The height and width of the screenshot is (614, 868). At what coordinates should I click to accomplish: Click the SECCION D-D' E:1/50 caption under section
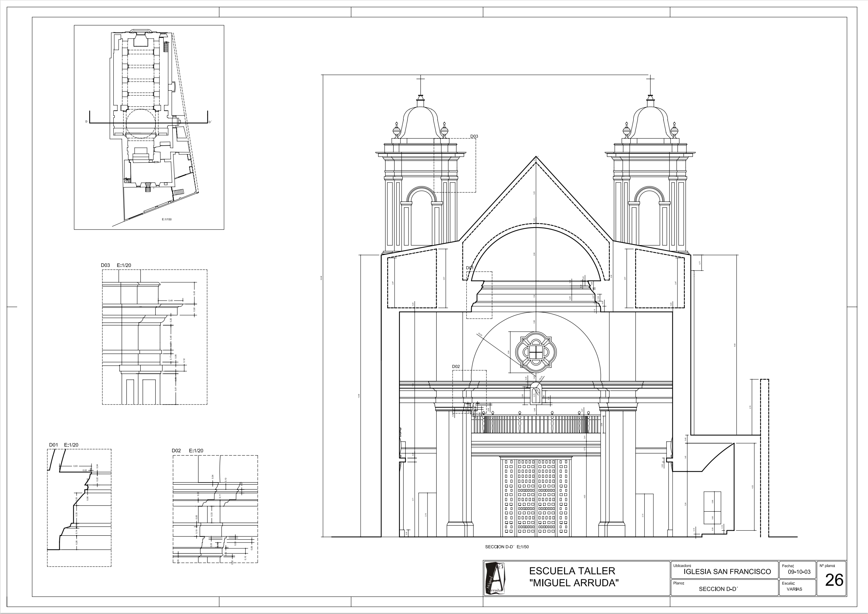(x=507, y=547)
